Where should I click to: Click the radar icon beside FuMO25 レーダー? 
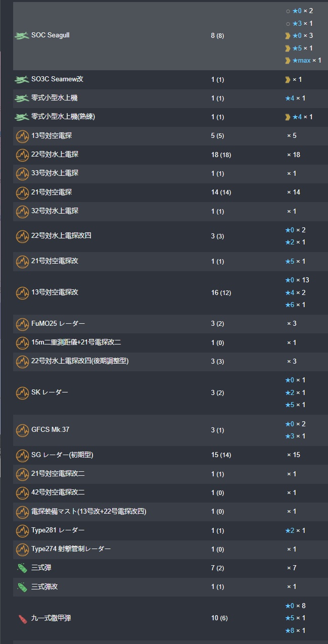click(x=22, y=324)
